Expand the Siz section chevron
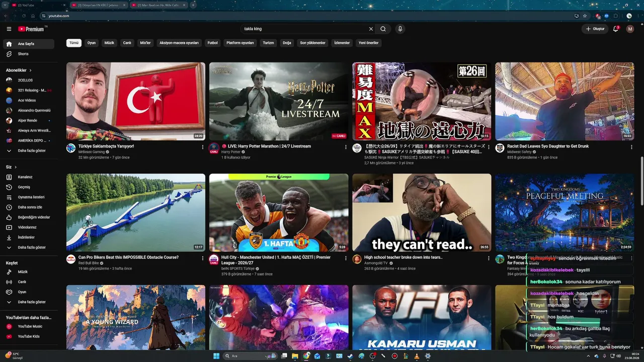 tap(16, 167)
